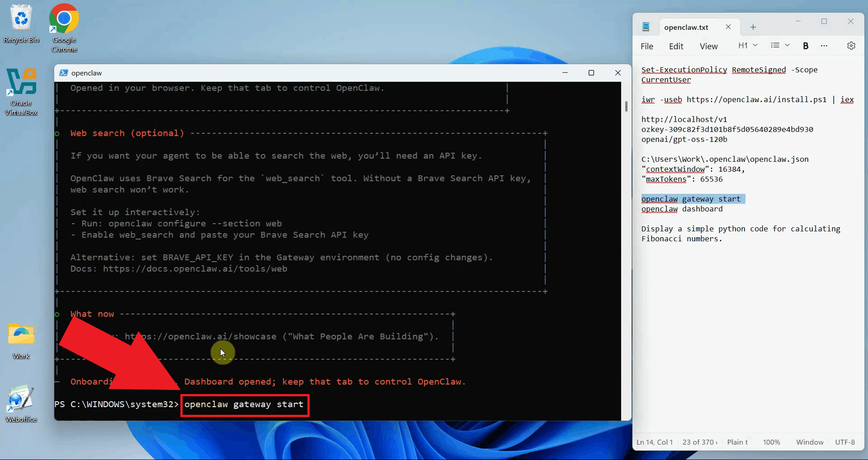Image resolution: width=868 pixels, height=460 pixels.
Task: Click the Plain text mode indicator
Action: point(737,442)
